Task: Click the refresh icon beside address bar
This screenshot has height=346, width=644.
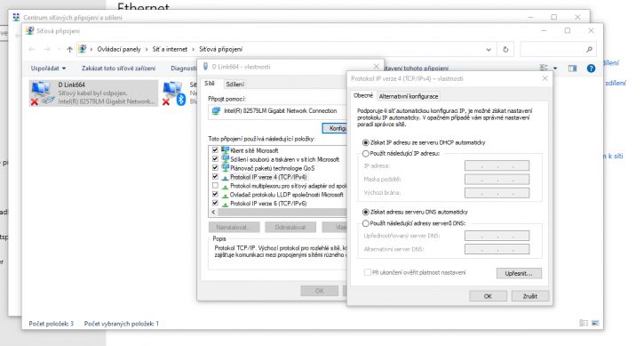Action: (x=505, y=50)
